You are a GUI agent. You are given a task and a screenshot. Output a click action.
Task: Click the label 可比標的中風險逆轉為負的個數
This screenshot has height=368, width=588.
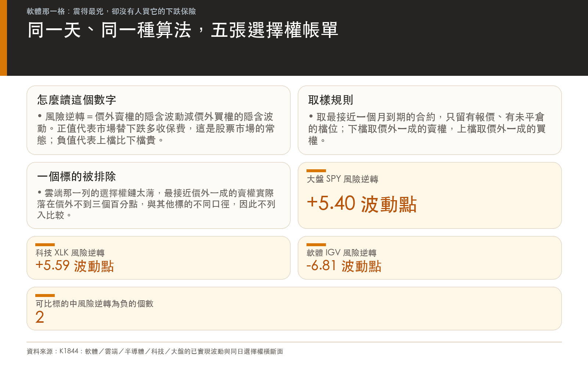point(94,304)
